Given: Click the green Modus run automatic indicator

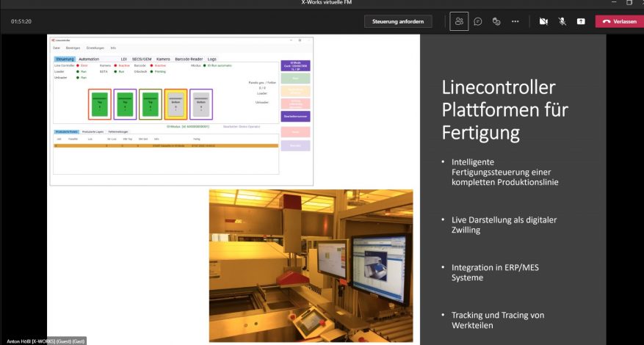Looking at the screenshot, I should [x=205, y=66].
